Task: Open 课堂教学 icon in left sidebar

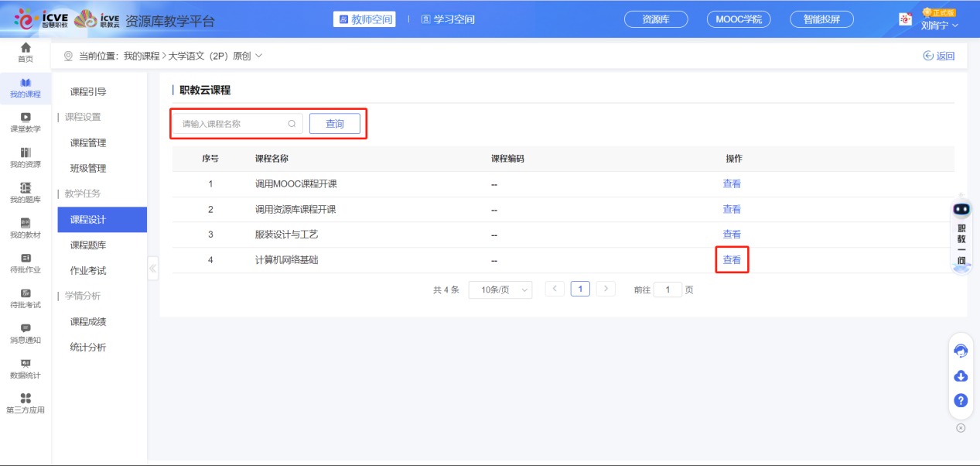Action: click(26, 118)
